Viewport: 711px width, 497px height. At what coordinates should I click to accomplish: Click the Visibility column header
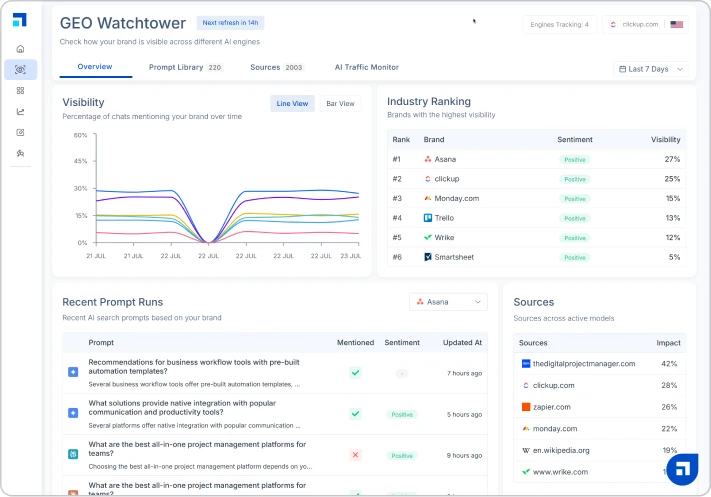pos(666,140)
